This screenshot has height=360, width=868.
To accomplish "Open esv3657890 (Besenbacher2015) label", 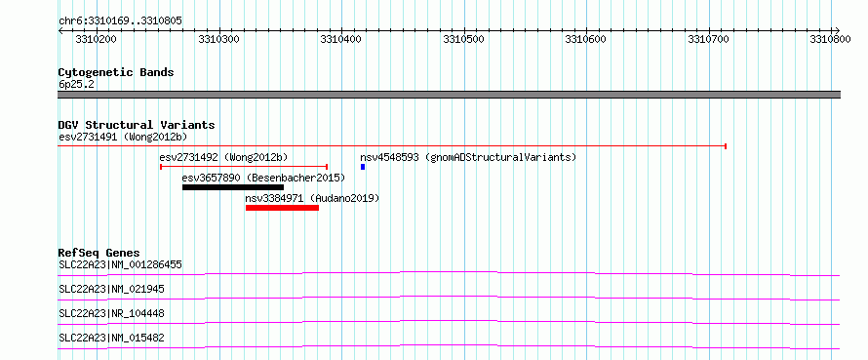I will pyautogui.click(x=263, y=178).
